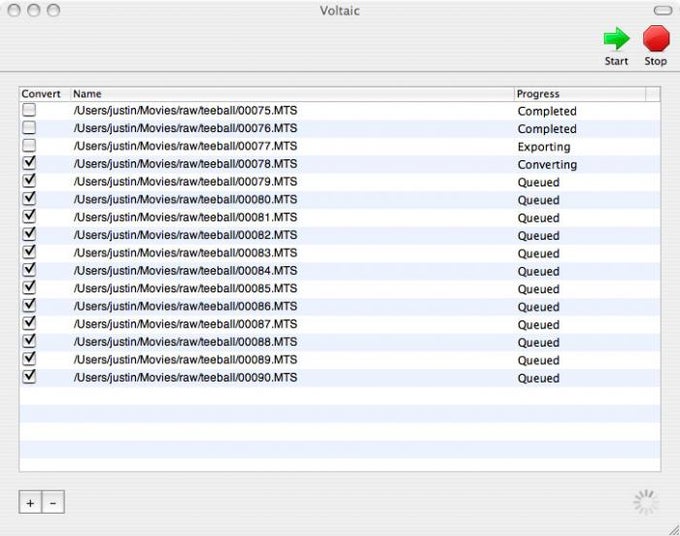Select the file path ending 00088.MTS
680x536 pixels.
(185, 342)
